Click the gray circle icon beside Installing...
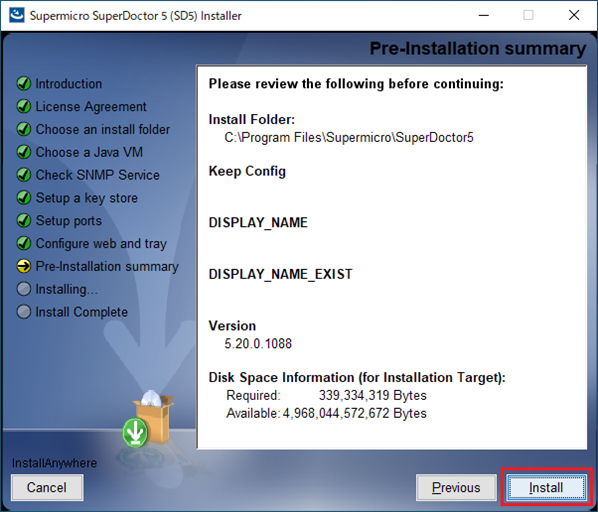The image size is (598, 512). 24,289
